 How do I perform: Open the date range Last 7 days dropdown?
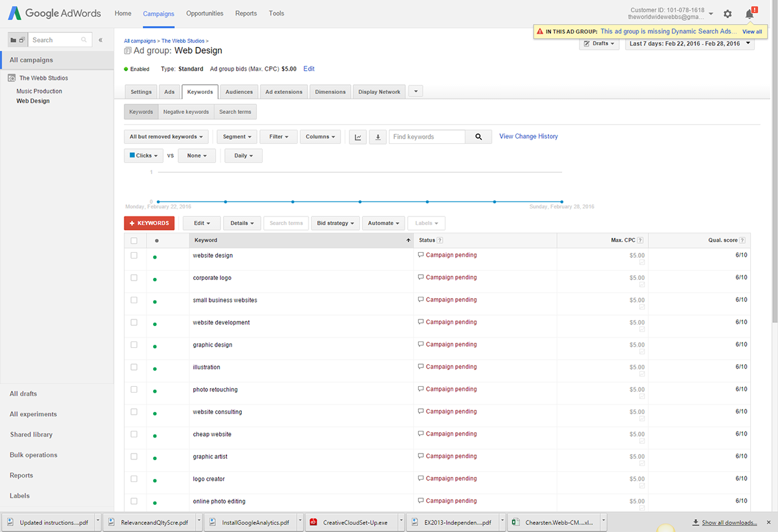(x=690, y=43)
